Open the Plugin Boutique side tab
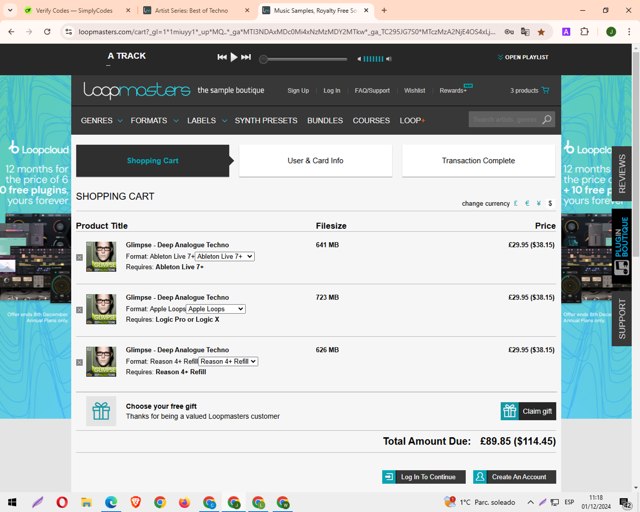Viewport: 640px width, 512px height. 622,247
